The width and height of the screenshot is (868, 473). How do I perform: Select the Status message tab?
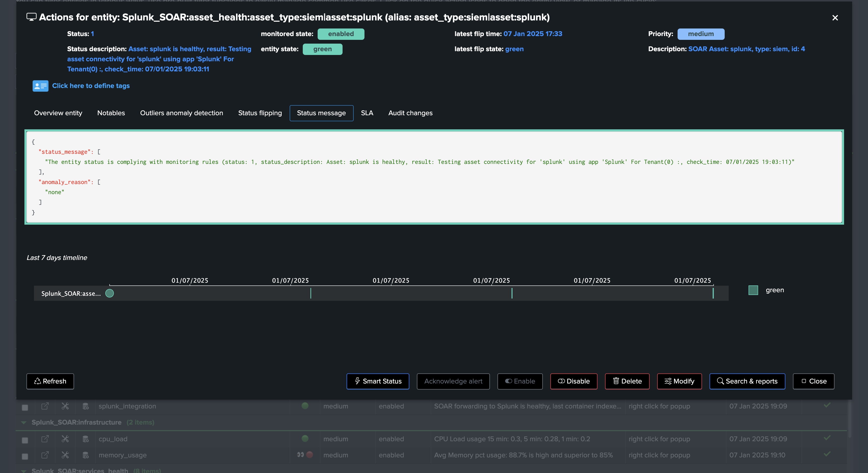click(x=321, y=113)
